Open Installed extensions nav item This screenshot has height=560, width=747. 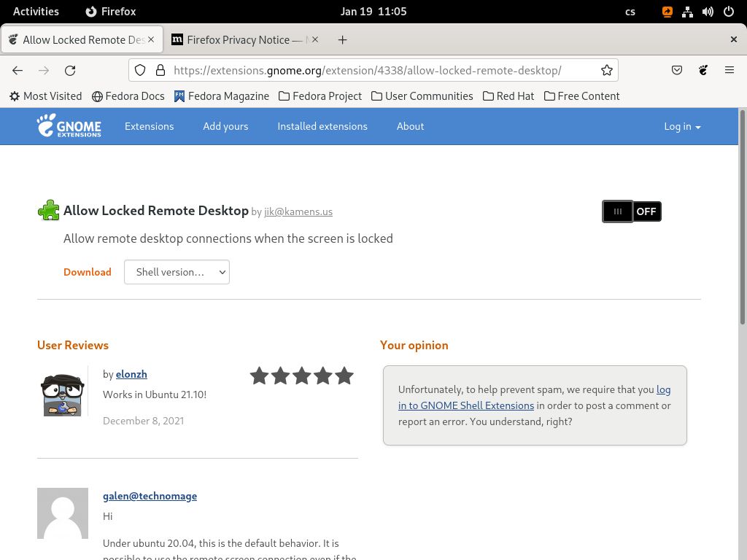(322, 126)
